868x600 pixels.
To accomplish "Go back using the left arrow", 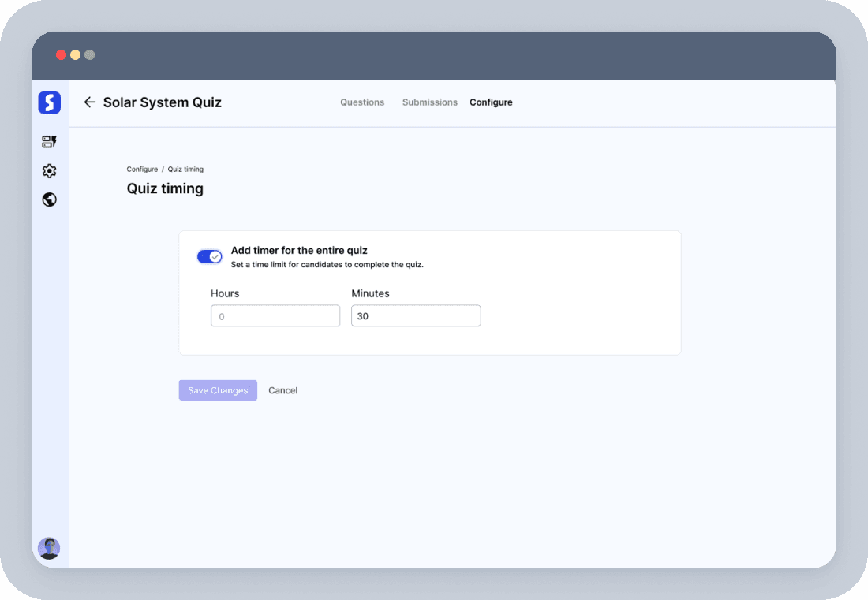I will tap(89, 102).
